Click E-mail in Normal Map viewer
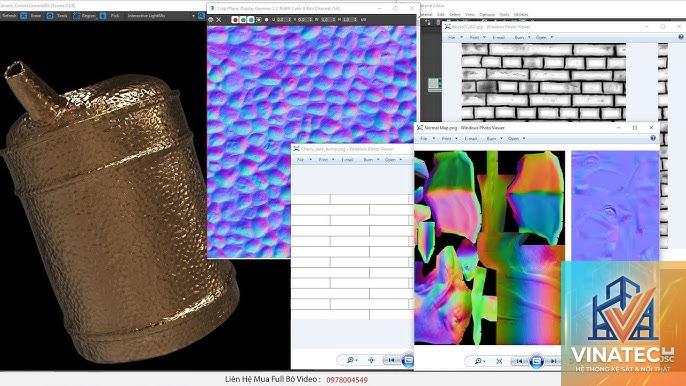This screenshot has height=386, width=686. 471,138
